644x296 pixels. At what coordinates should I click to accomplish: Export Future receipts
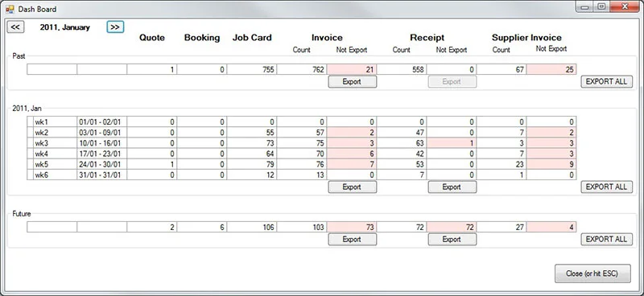(x=452, y=240)
